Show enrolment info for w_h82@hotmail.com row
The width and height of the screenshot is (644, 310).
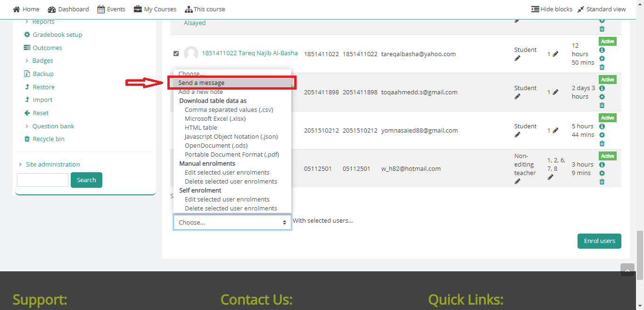coord(602,165)
